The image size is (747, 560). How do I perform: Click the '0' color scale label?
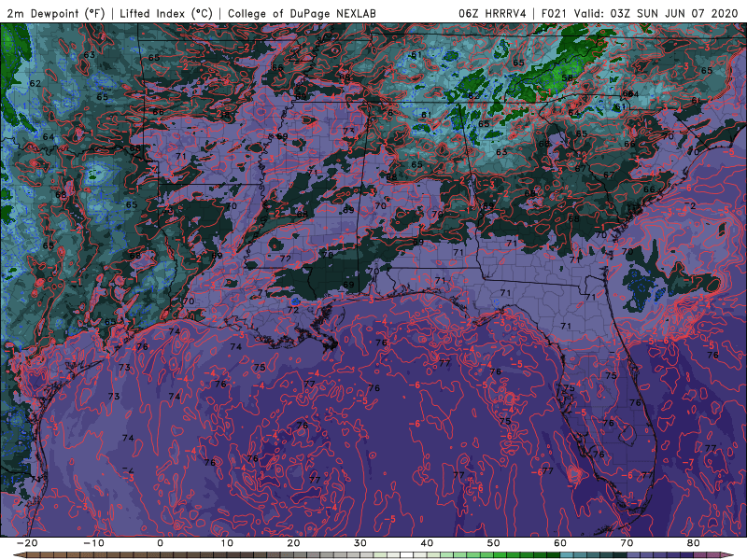pyautogui.click(x=160, y=543)
